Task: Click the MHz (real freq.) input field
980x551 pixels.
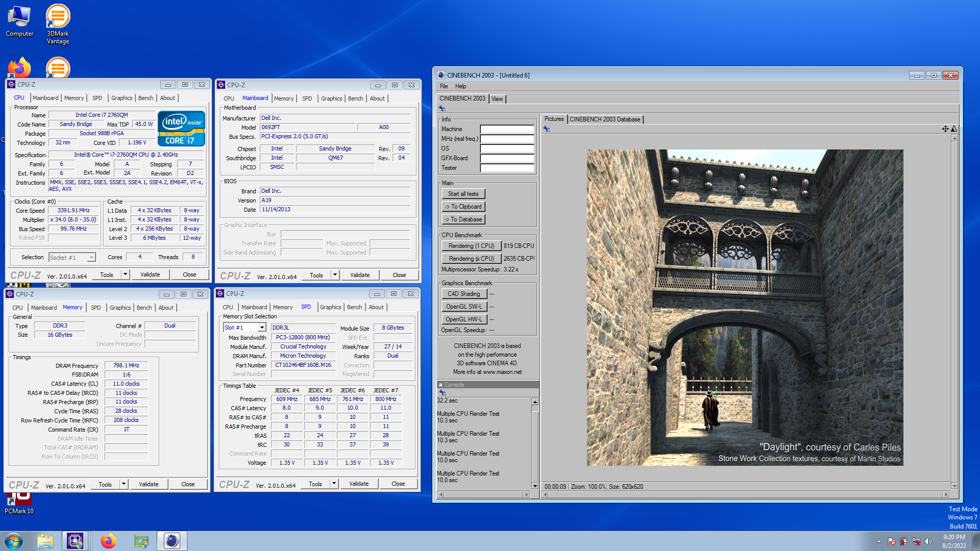Action: (x=507, y=139)
